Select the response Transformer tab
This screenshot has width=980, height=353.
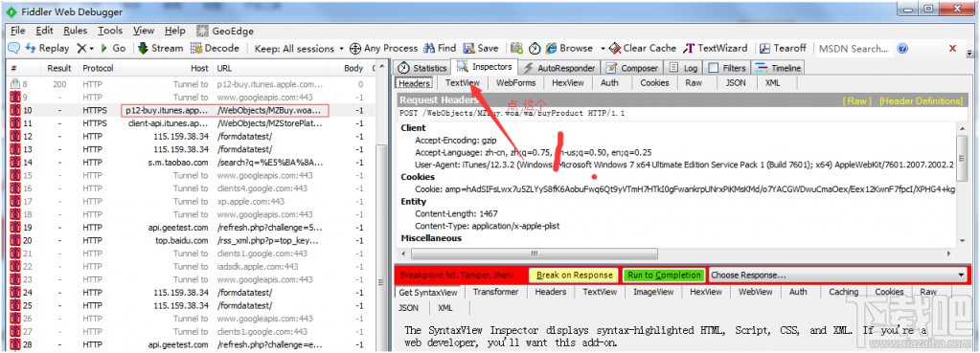(x=495, y=292)
